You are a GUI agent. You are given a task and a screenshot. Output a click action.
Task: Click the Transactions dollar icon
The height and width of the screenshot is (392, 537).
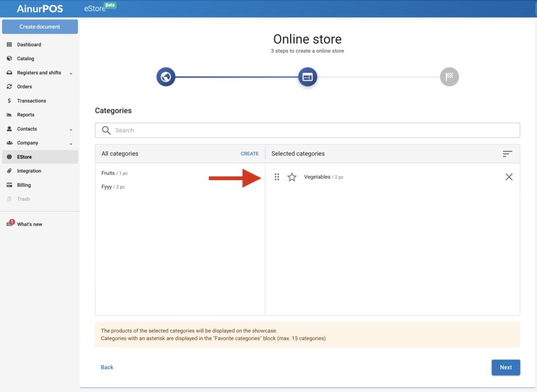coord(9,101)
